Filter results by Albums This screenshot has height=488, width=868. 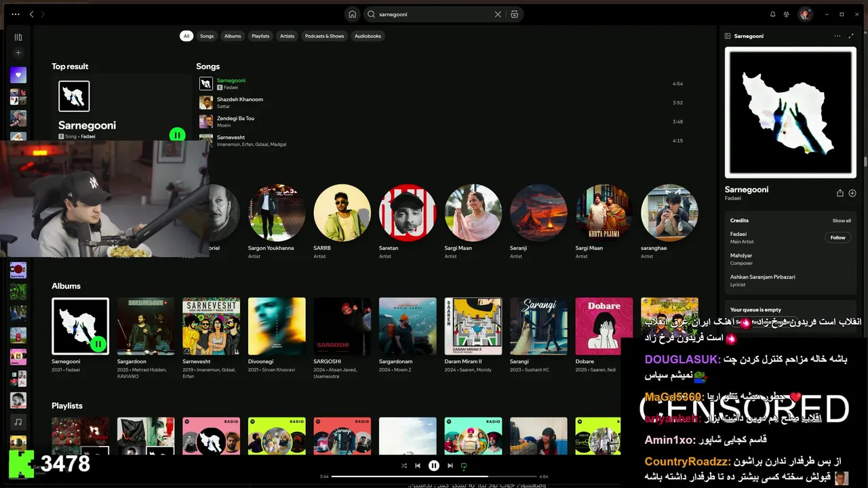coord(233,36)
